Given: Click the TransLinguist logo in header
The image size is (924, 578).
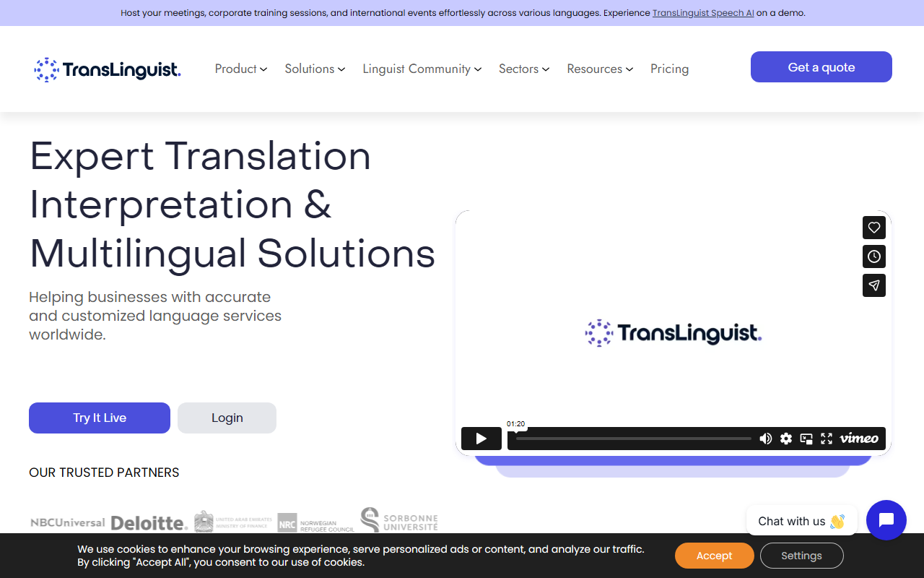Looking at the screenshot, I should [107, 69].
